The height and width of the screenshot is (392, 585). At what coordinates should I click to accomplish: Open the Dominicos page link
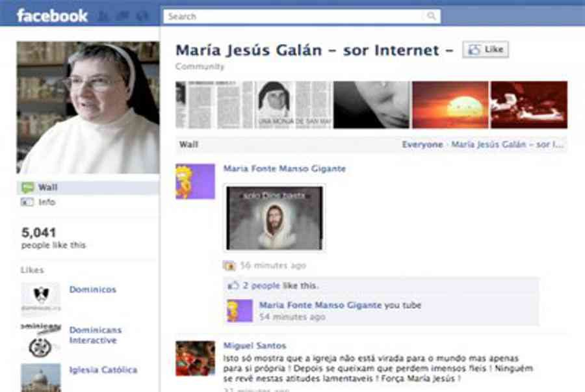92,289
